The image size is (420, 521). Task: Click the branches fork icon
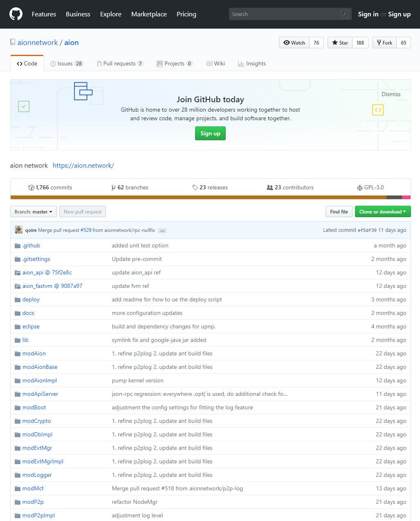(113, 188)
